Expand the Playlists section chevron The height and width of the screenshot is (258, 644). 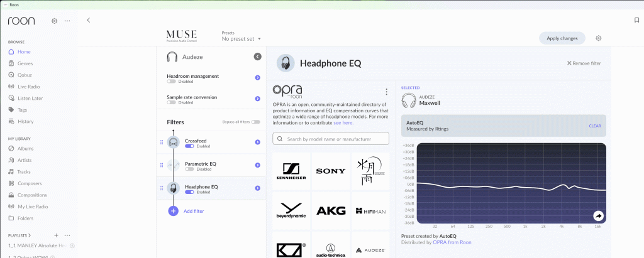30,235
